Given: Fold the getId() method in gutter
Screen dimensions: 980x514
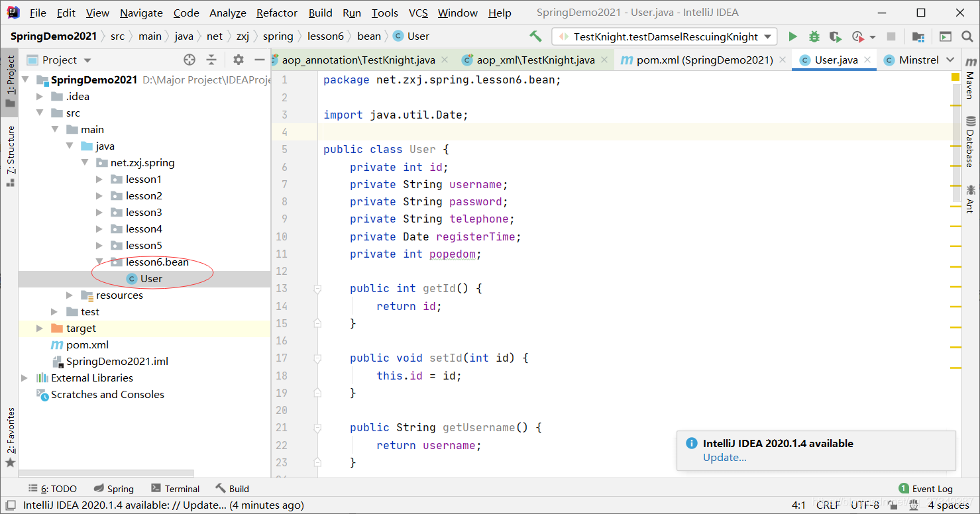Looking at the screenshot, I should 317,289.
